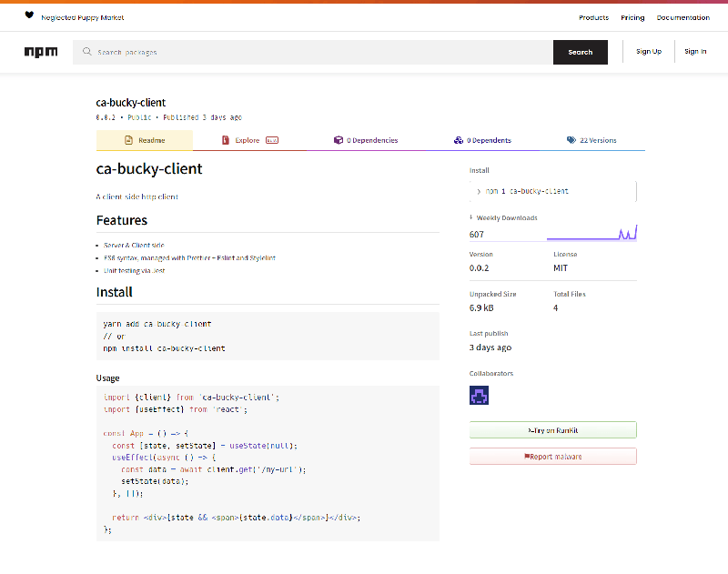Copy the npm i ca-bucky-client install command
Viewport: 728px width, 574px height.
click(x=553, y=191)
